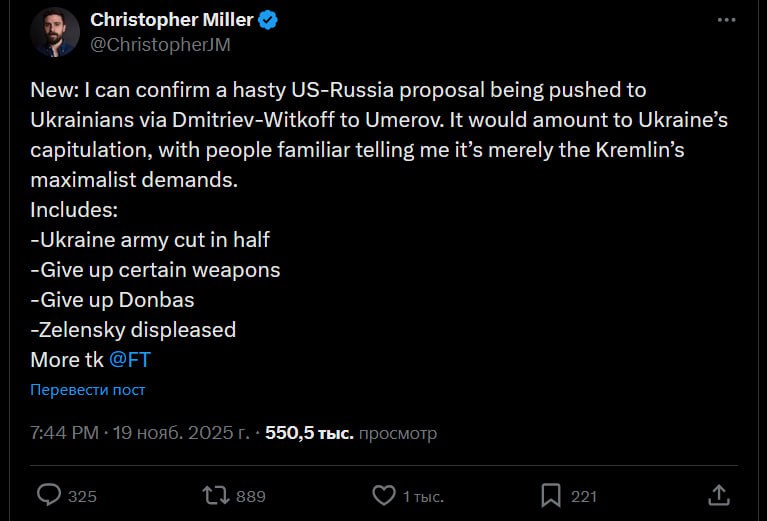Open Christopher Miller's profile photo
The width and height of the screenshot is (767, 521).
(x=55, y=32)
